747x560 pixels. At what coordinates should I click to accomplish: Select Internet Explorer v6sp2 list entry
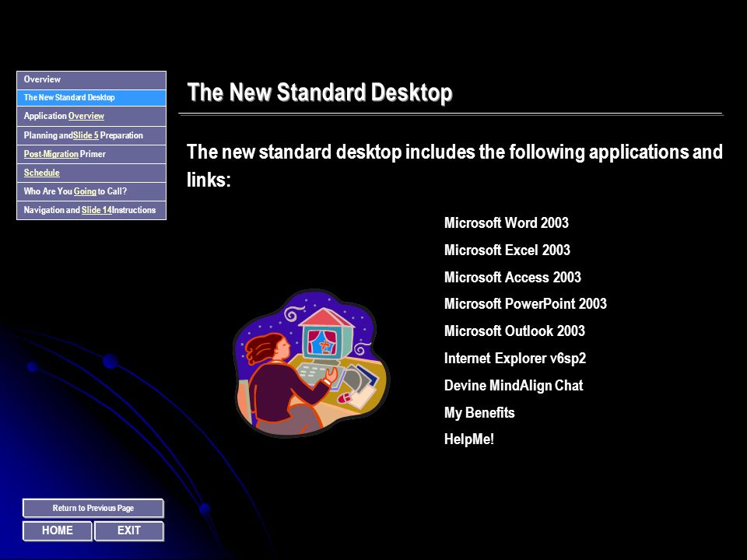click(x=515, y=358)
